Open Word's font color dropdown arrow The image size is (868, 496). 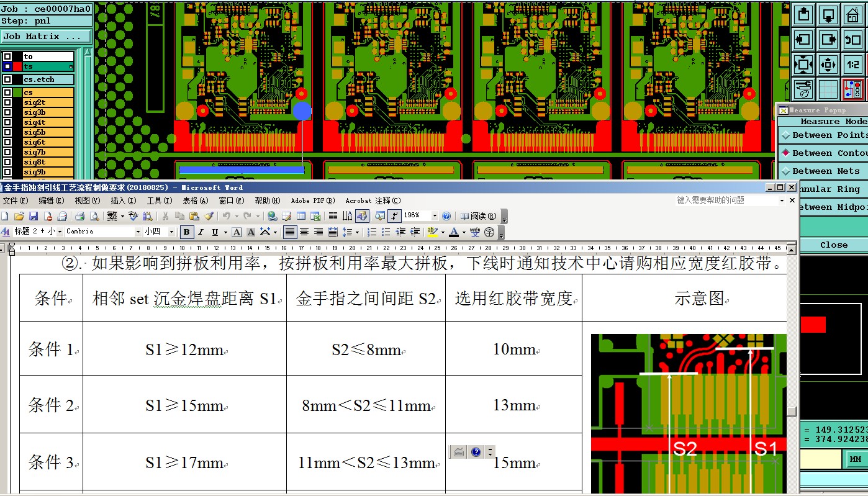(x=464, y=232)
